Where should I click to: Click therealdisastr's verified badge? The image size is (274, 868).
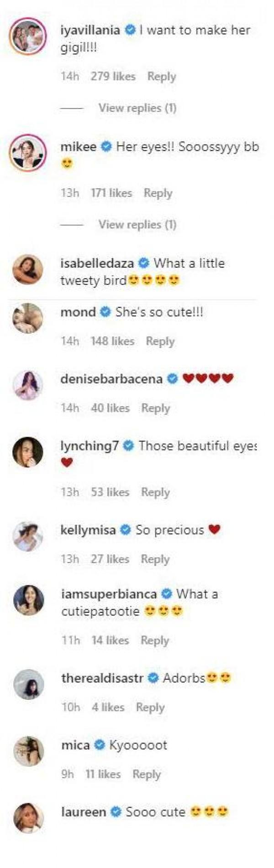pos(153,678)
